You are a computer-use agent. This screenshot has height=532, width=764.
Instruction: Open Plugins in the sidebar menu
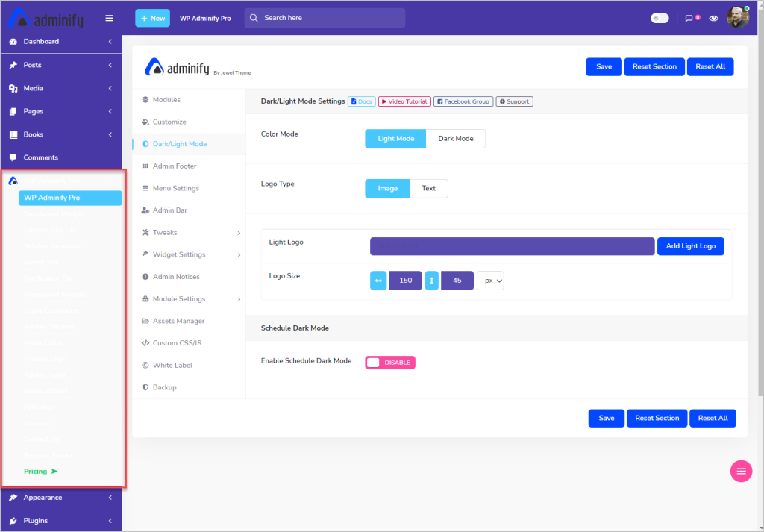61,521
